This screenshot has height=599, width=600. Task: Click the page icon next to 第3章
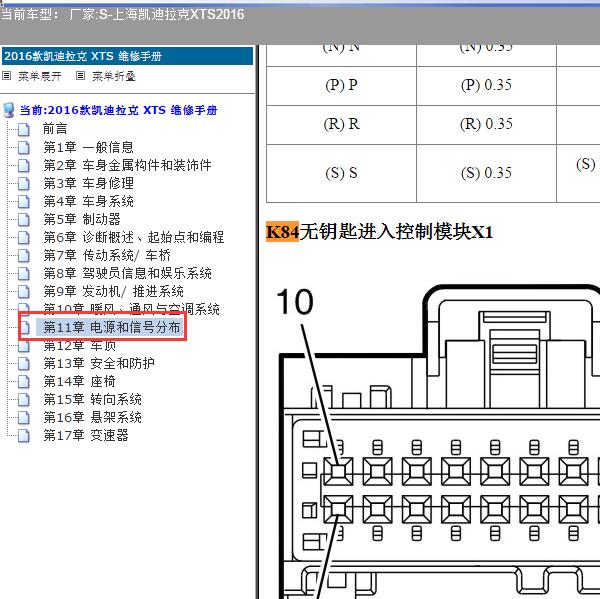tap(24, 183)
